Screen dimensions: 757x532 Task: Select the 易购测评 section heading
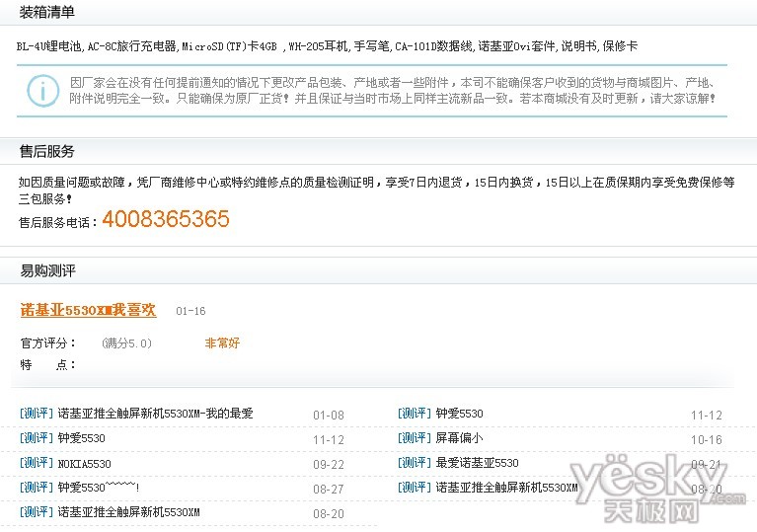coord(47,270)
